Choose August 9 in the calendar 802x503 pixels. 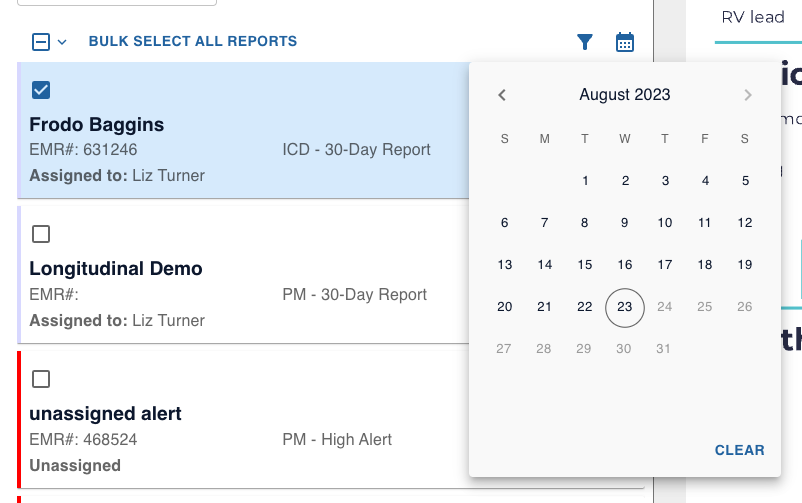625,223
